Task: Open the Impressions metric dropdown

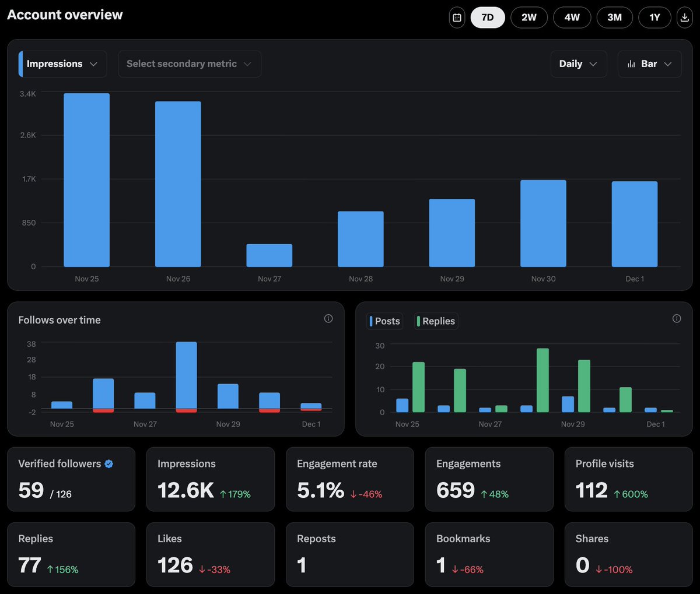Action: [62, 64]
